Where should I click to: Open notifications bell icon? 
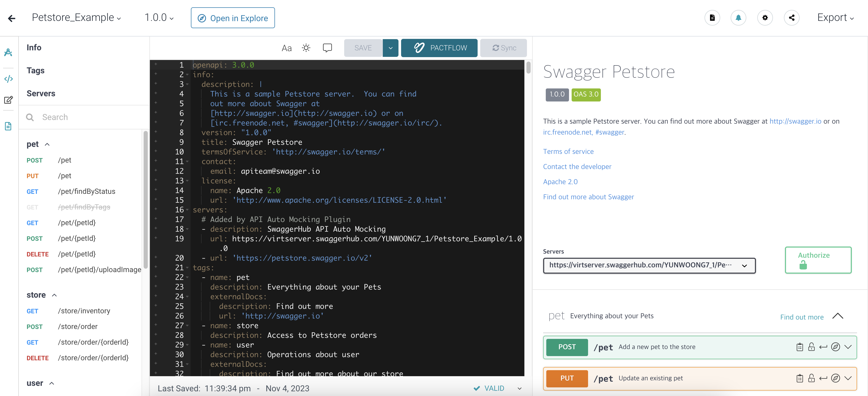[x=738, y=18]
